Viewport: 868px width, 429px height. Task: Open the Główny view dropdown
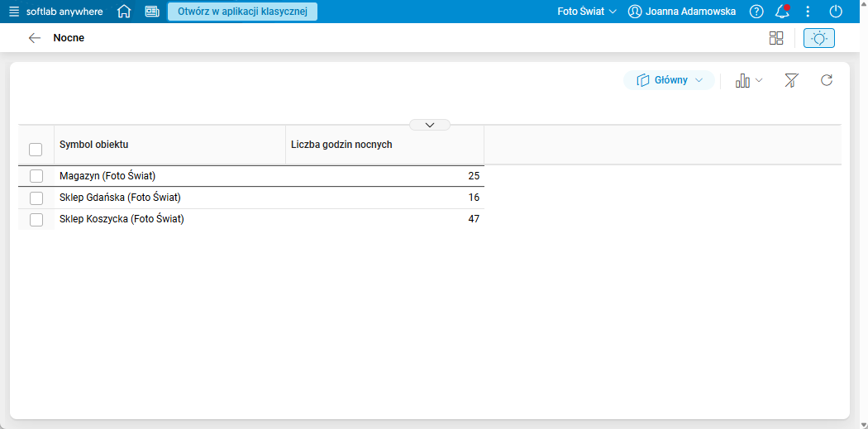(669, 80)
